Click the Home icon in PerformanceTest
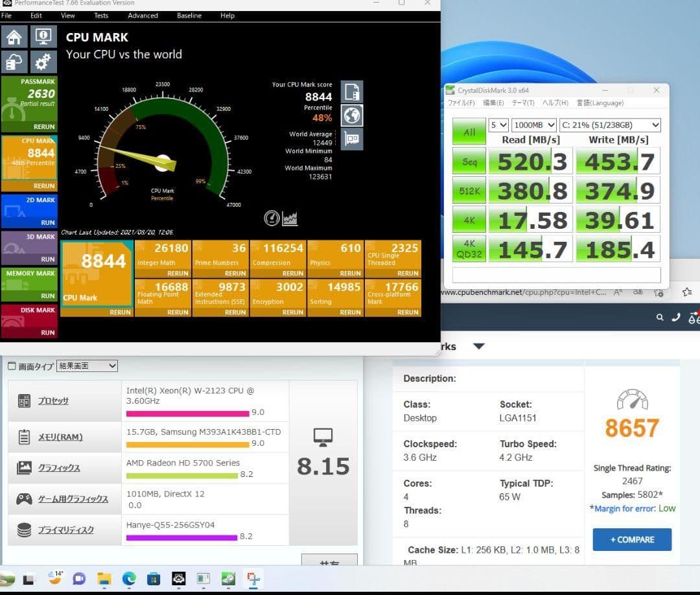The height and width of the screenshot is (595, 700). point(14,37)
